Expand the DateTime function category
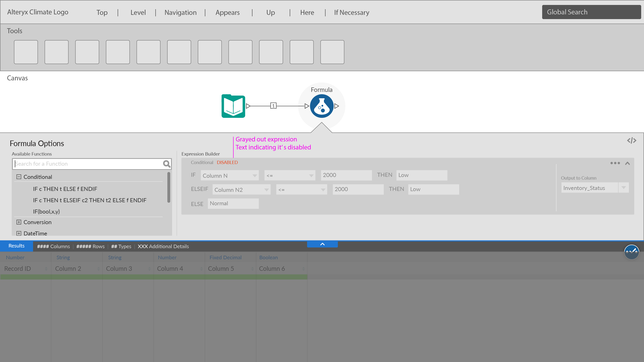This screenshot has height=362, width=644. click(19, 233)
